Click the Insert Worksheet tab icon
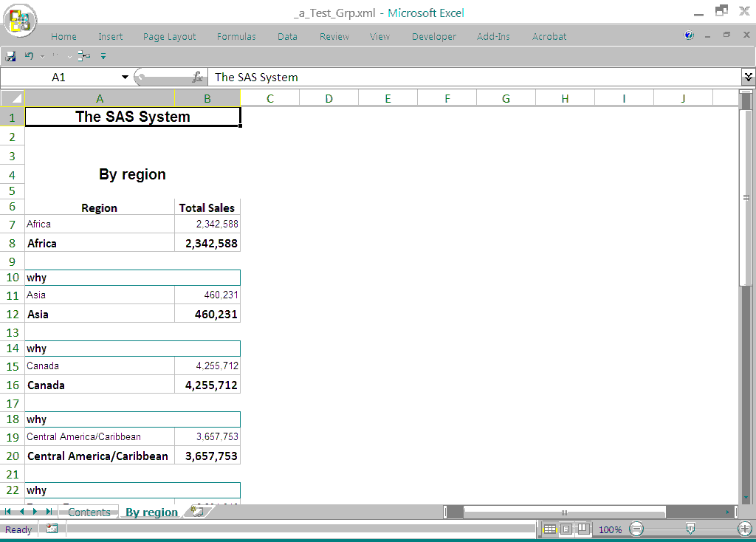Screen dimensions: 756x542 point(197,511)
